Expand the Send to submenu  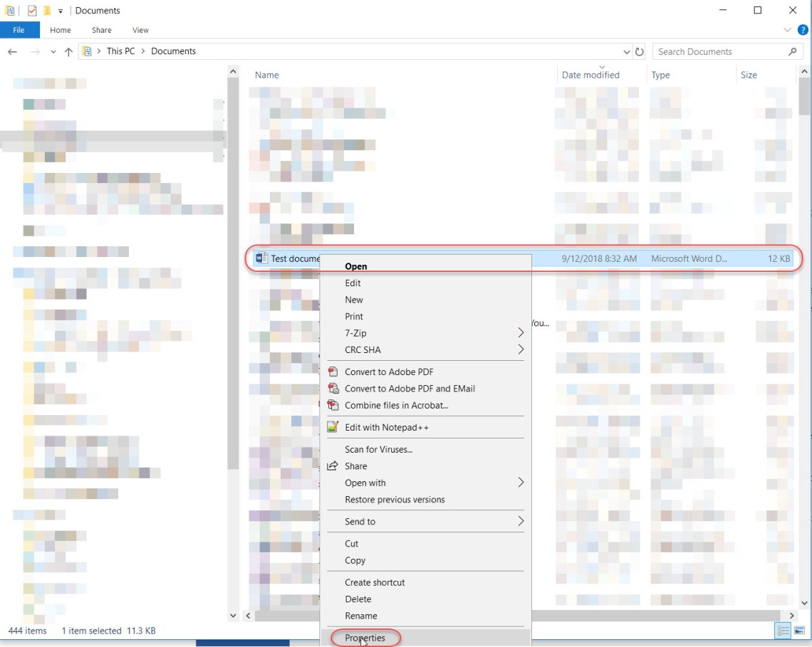(x=521, y=522)
